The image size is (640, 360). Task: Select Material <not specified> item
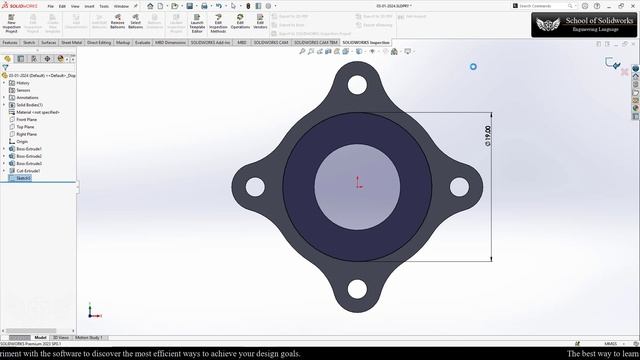tap(38, 112)
